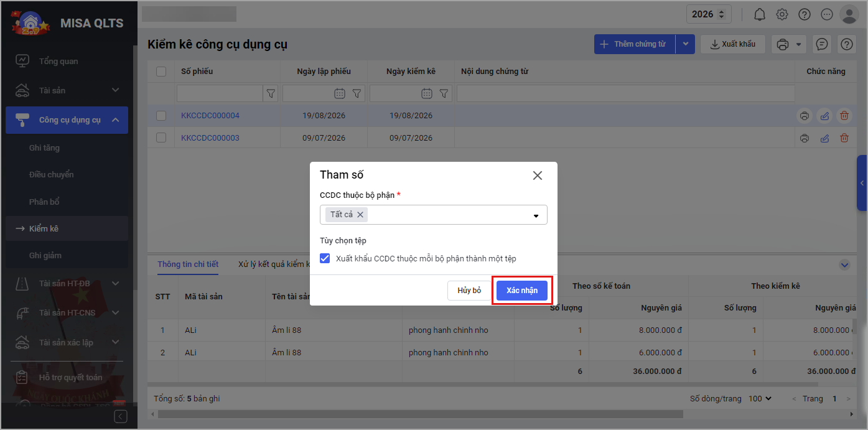868x430 pixels.
Task: Open calendar picker for Ngày kiểm kê
Action: (x=427, y=93)
